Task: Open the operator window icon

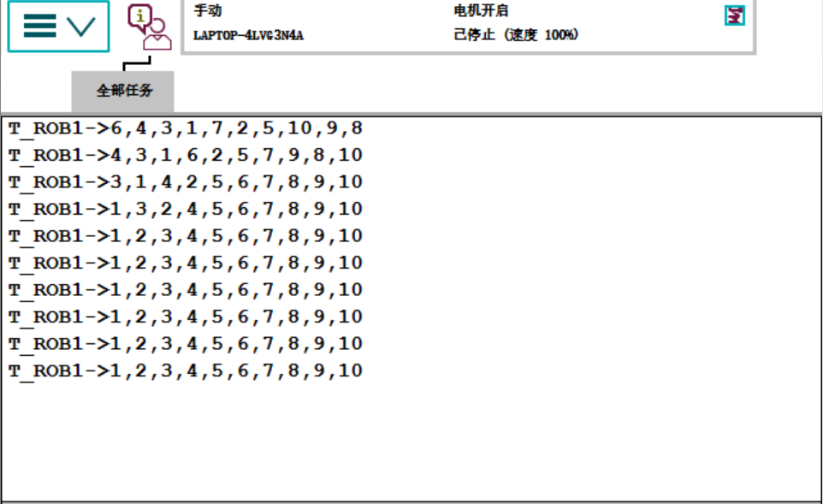Action: pos(150,27)
